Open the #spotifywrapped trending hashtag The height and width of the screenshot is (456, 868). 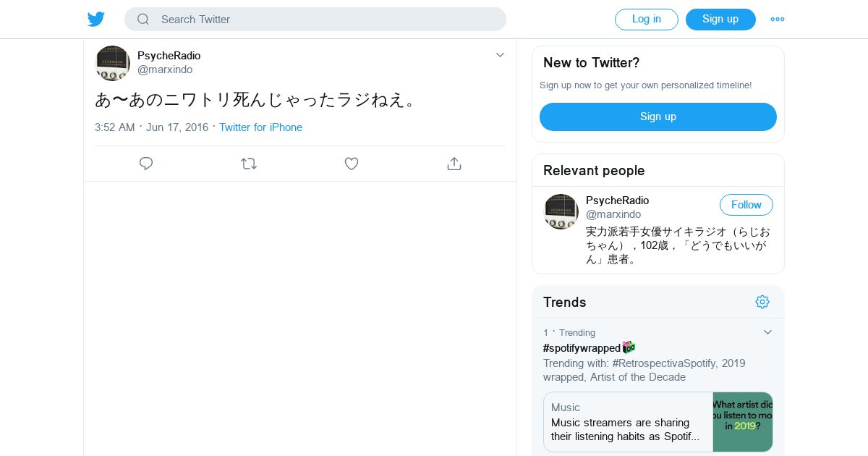tap(582, 348)
